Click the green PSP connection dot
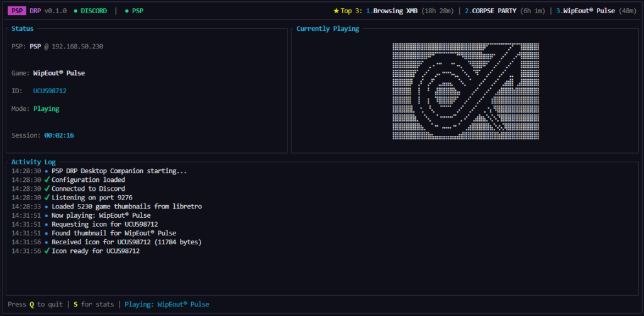Screen dimensions: 644x316 (126, 11)
